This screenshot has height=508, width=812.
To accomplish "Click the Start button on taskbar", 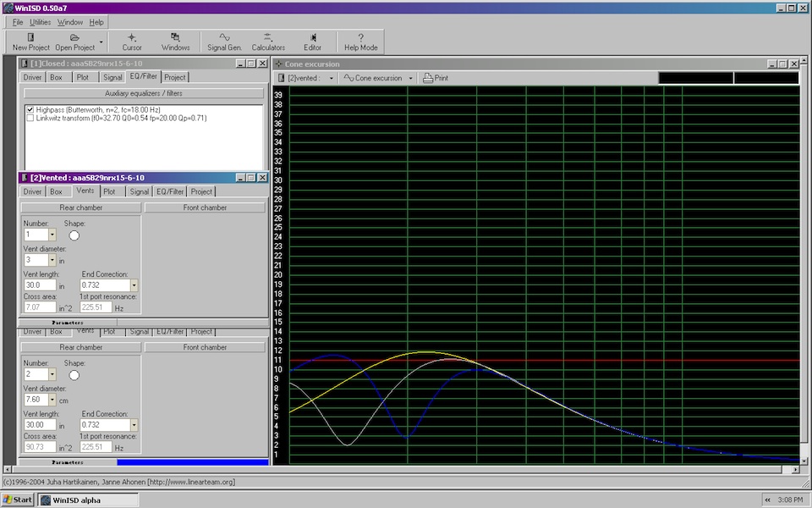I will [x=18, y=500].
